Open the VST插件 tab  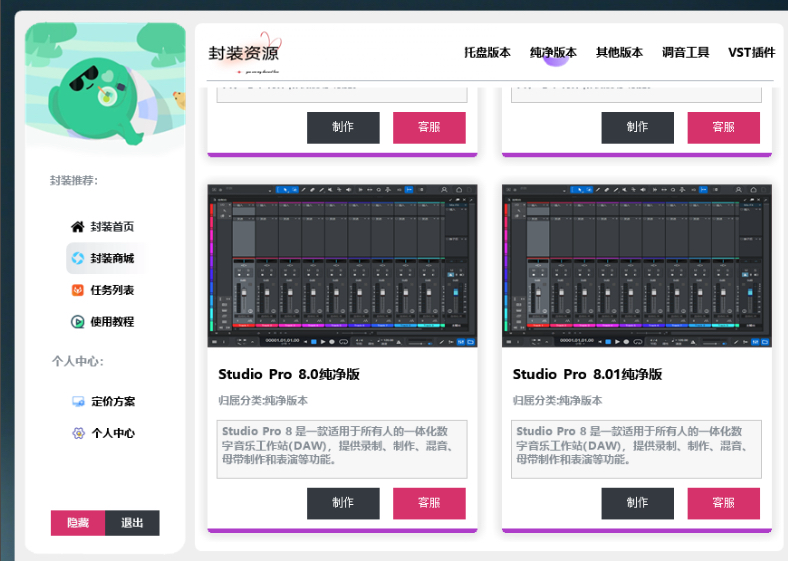coord(751,53)
